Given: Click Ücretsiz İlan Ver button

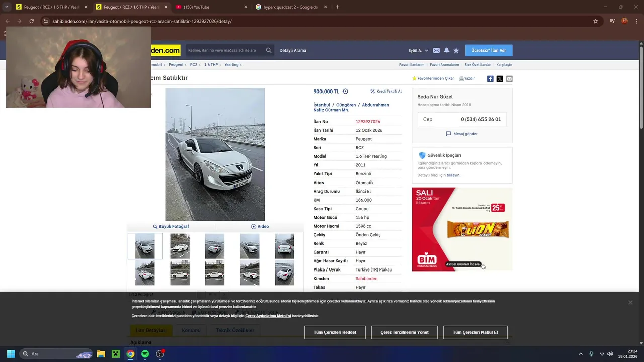Looking at the screenshot, I should pos(489,50).
